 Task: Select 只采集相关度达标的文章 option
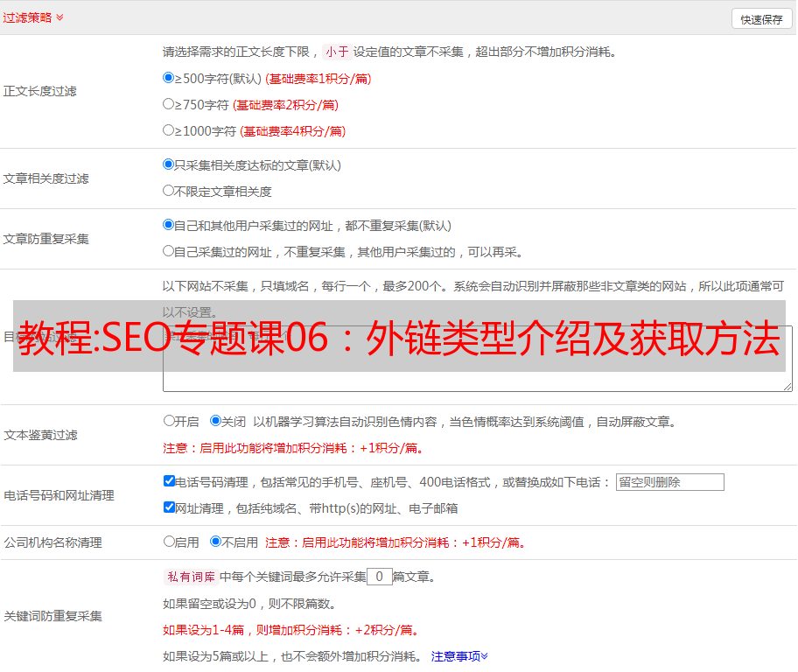169,164
